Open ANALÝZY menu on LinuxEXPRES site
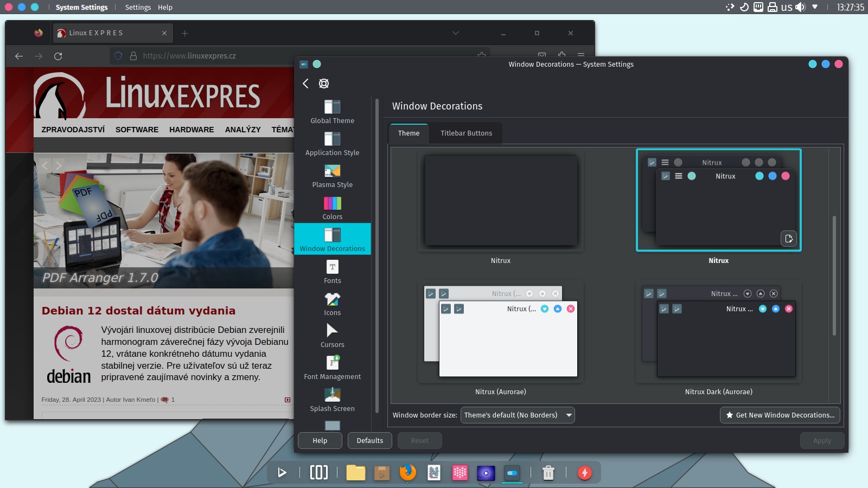The height and width of the screenshot is (488, 868). (x=242, y=130)
